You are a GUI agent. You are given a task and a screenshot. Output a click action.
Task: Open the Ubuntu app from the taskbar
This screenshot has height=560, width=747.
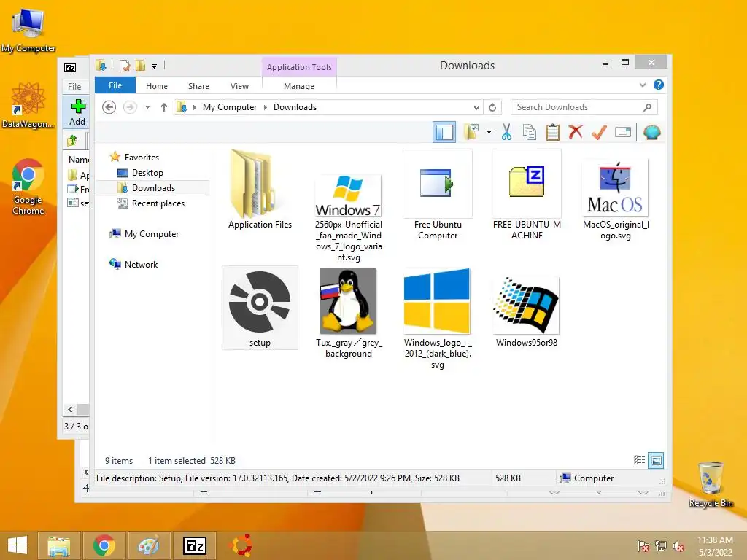(241, 545)
